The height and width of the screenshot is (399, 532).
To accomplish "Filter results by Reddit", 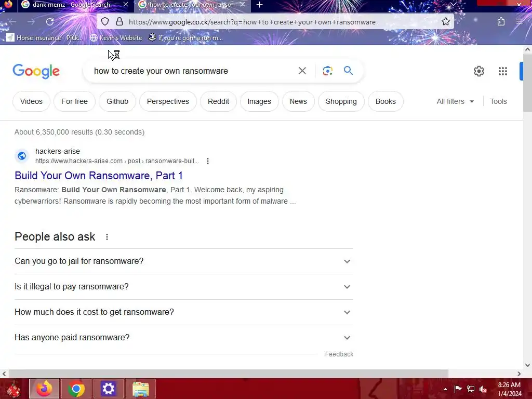I will tap(218, 101).
